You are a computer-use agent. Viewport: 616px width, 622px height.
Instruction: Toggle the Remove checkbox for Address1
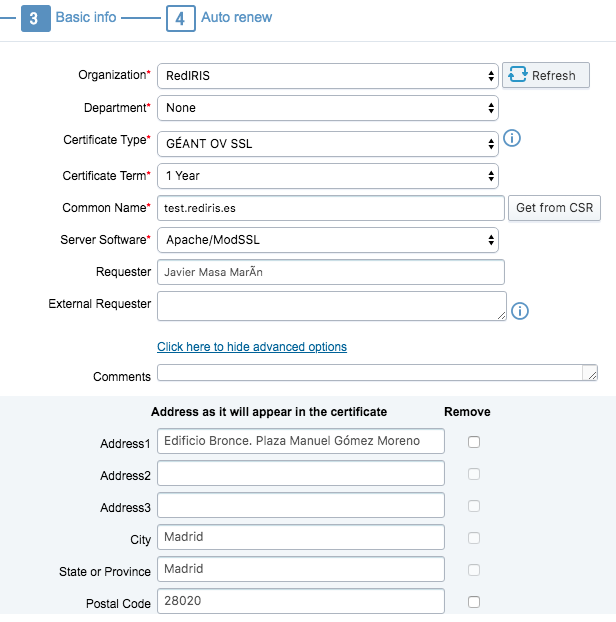[474, 442]
